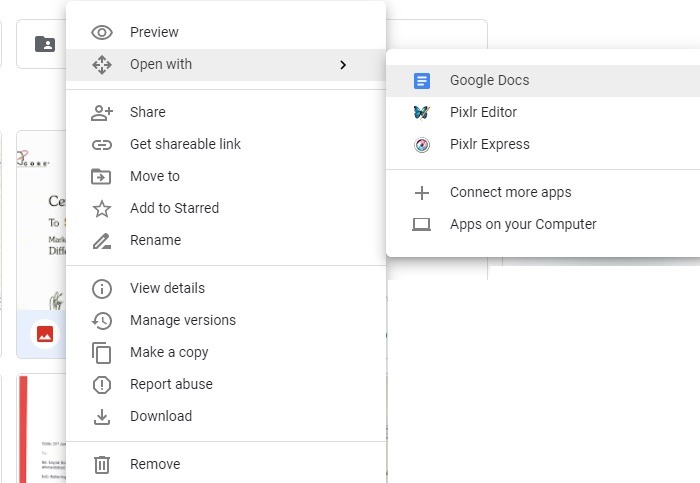Select Report abuse
Image resolution: width=700 pixels, height=483 pixels.
coord(226,385)
